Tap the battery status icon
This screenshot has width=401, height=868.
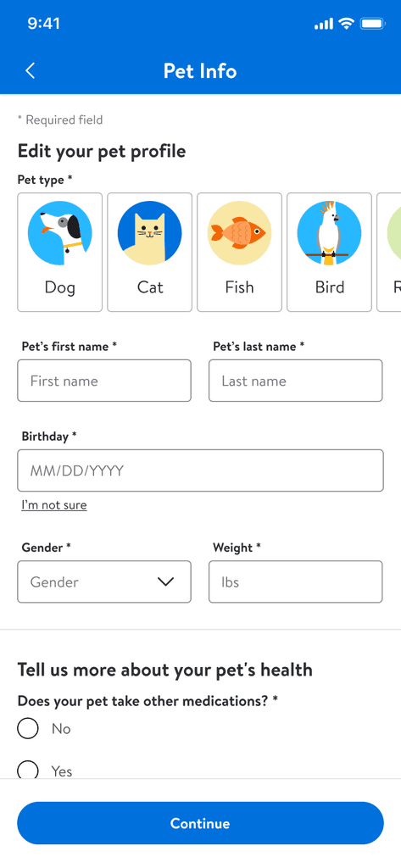click(x=372, y=24)
